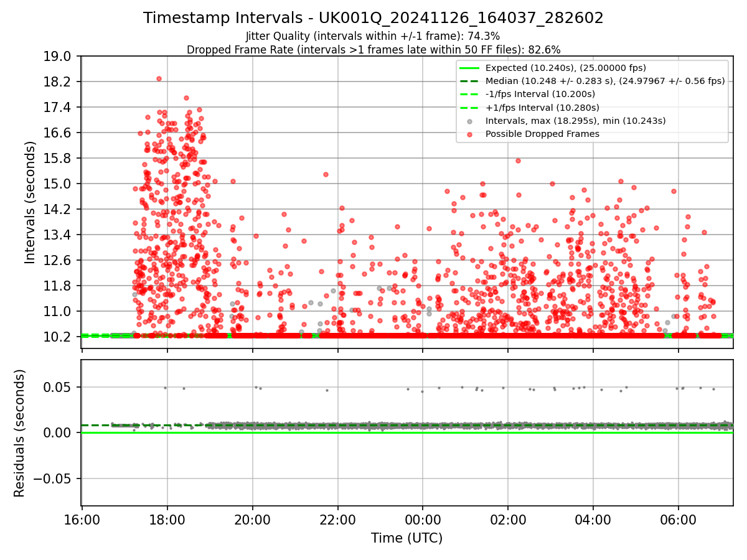Click the plot title 'Timestamp Intervals - UK001Q_20241126_164037_282602'
The width and height of the screenshot is (747, 560).
tap(374, 18)
